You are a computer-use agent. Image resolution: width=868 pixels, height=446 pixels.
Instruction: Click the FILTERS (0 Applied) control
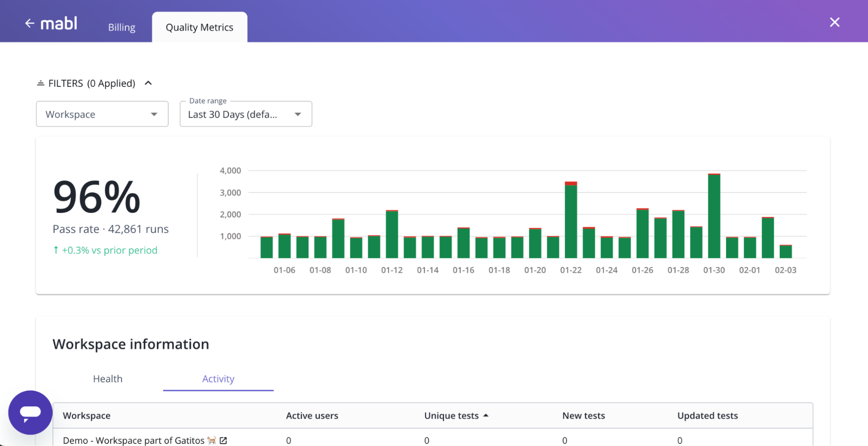[91, 83]
